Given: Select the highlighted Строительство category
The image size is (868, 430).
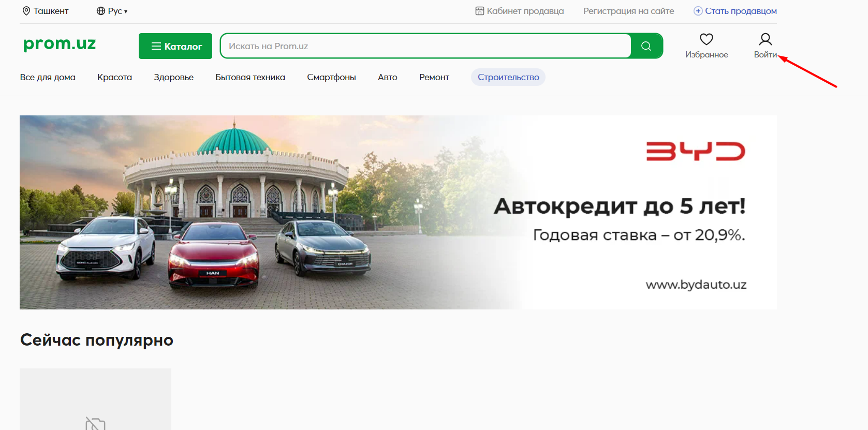Looking at the screenshot, I should [508, 77].
